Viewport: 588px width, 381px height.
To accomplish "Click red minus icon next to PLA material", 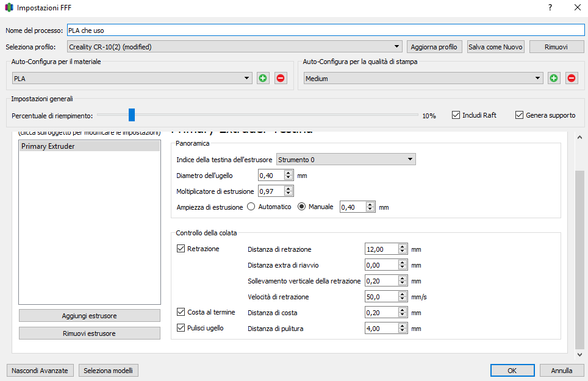I will (x=280, y=78).
